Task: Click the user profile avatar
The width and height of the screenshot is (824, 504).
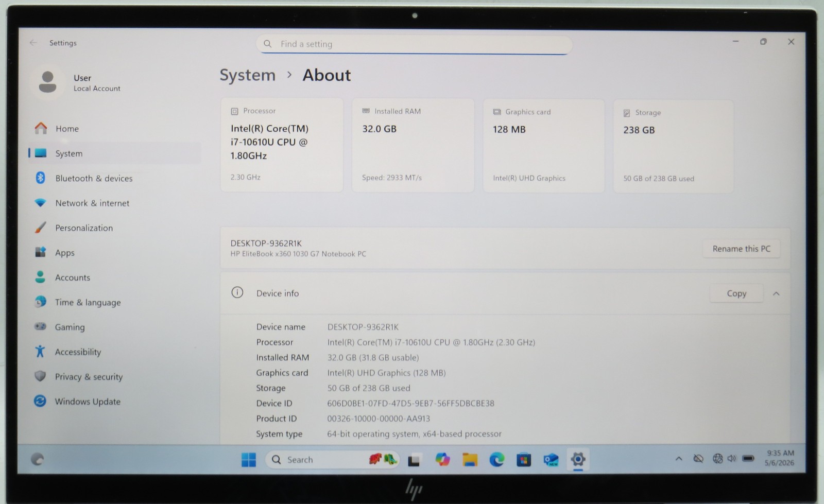Action: tap(47, 82)
